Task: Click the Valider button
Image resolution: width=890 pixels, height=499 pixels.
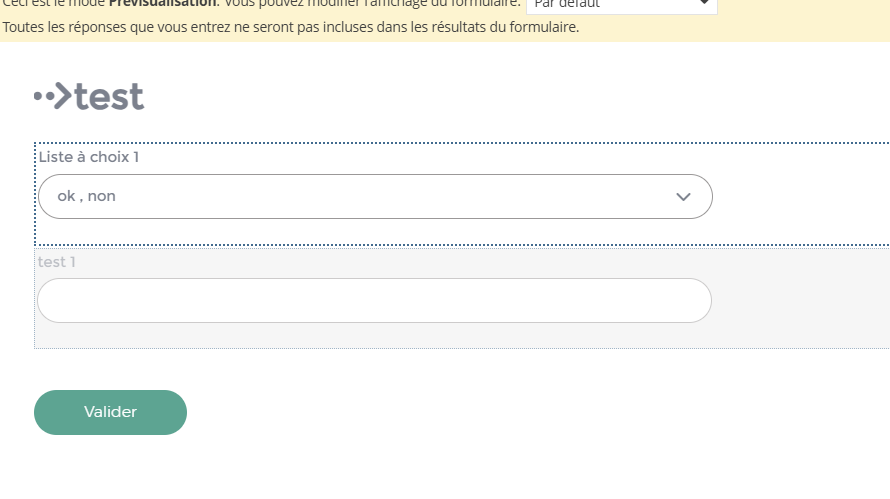Action: click(x=110, y=412)
